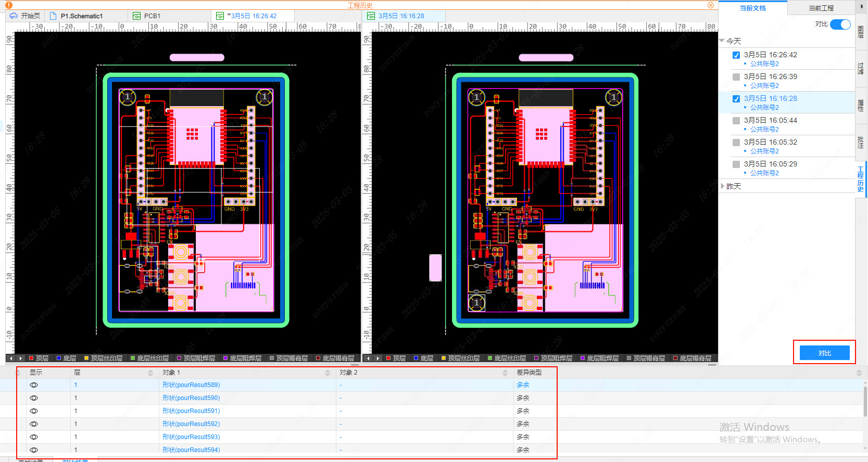This screenshot has height=462, width=868.
Task: Open the 属性 side panel tab
Action: point(860,106)
